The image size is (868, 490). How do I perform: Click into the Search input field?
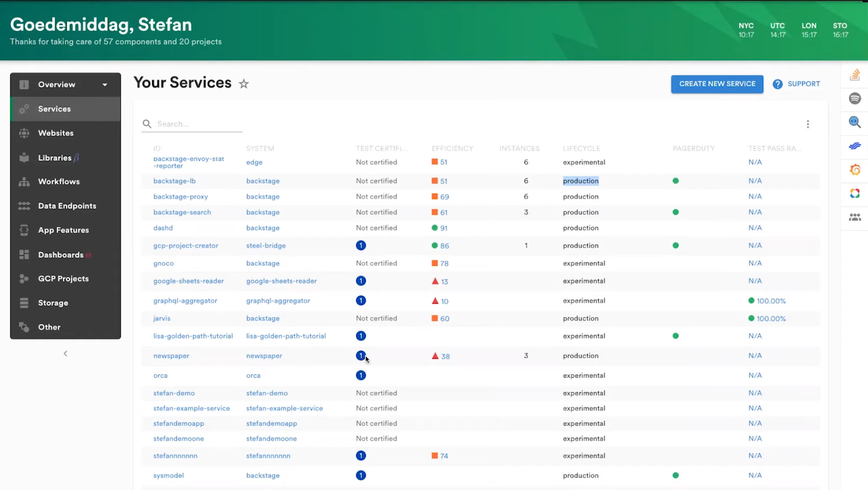point(192,124)
